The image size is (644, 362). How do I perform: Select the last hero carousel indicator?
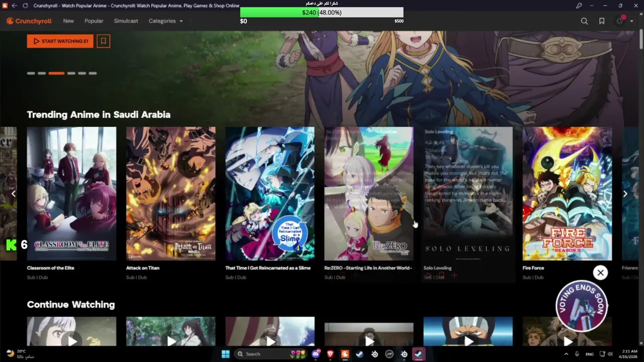pos(93,73)
